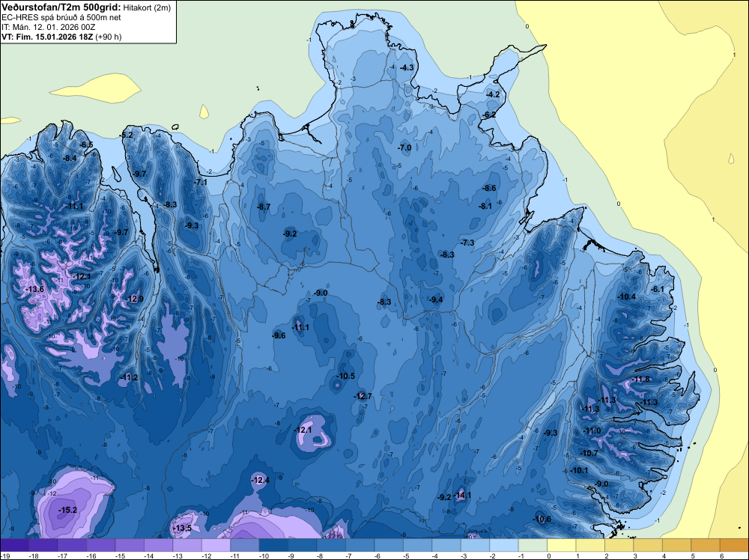Click the -13.6 temperature label
Screen dimensions: 749x560
34,289
